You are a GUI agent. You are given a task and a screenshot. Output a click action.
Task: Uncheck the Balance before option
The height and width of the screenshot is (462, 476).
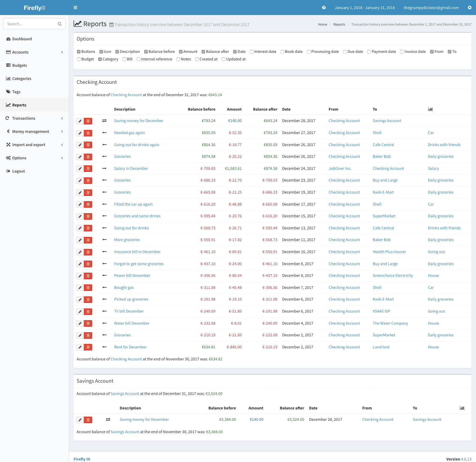click(x=146, y=52)
